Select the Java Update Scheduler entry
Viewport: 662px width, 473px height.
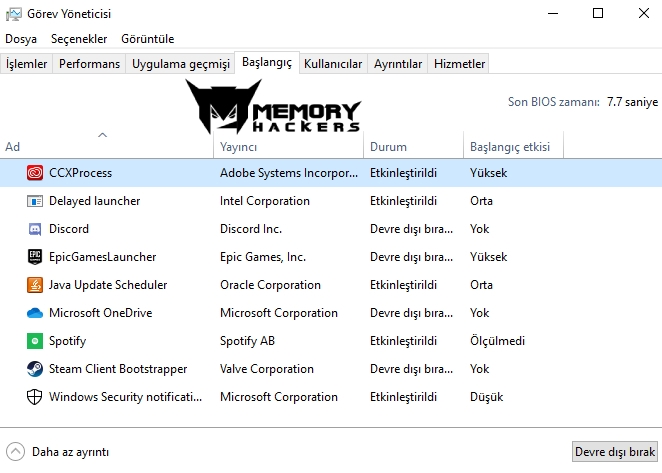coord(108,285)
